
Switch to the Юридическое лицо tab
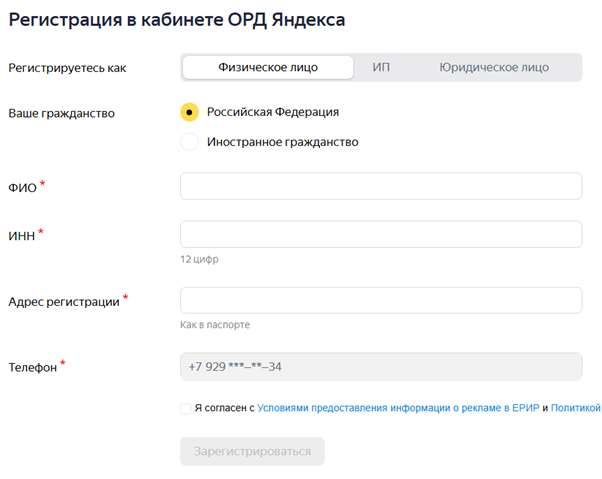[x=494, y=68]
